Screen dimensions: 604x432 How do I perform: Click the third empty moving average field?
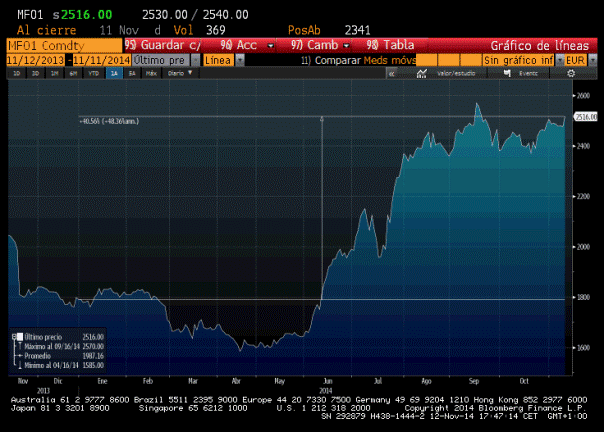pyautogui.click(x=471, y=61)
